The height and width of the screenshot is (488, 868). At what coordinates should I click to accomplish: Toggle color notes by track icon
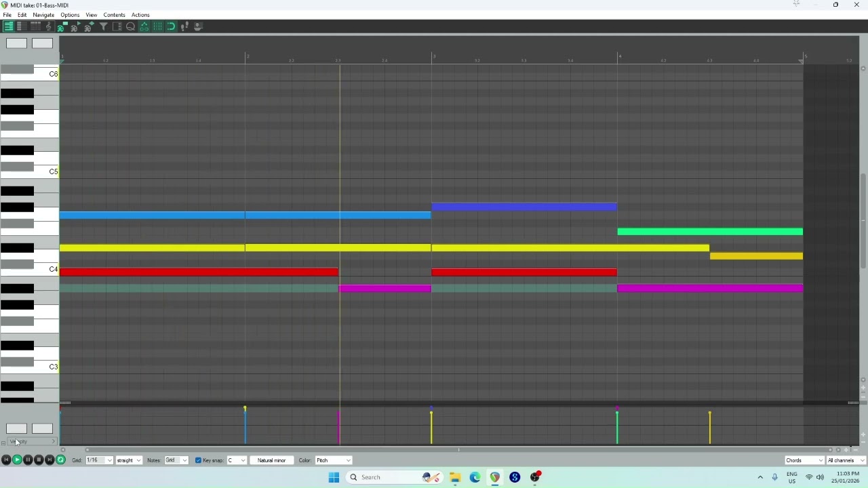tap(62, 26)
